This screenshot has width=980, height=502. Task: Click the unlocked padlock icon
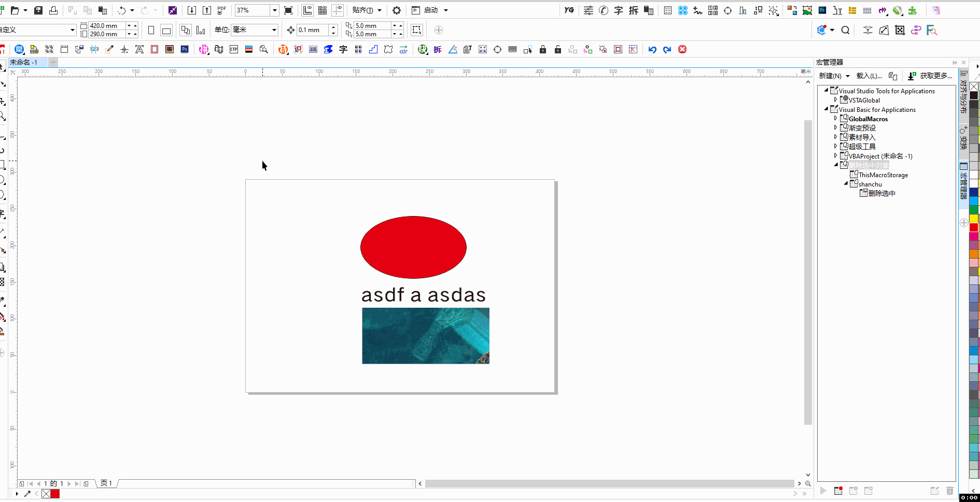tap(558, 49)
